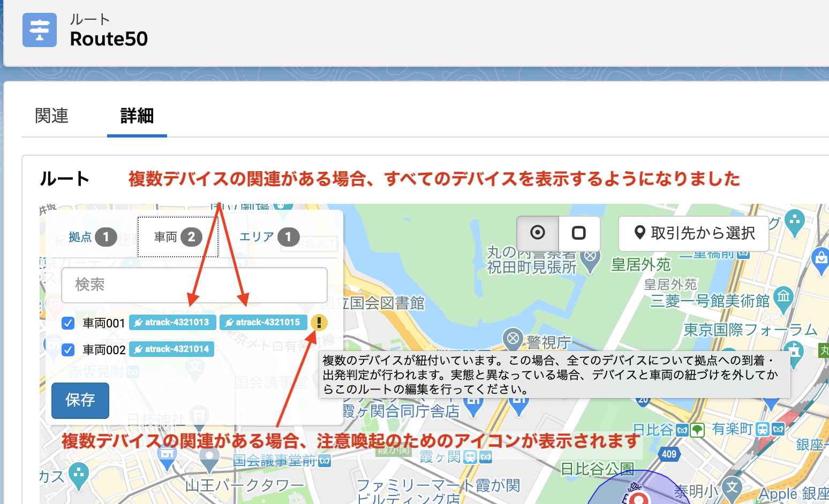The width and height of the screenshot is (829, 504).
Task: Click the 日比谷 metro station icon
Action: pos(682,430)
